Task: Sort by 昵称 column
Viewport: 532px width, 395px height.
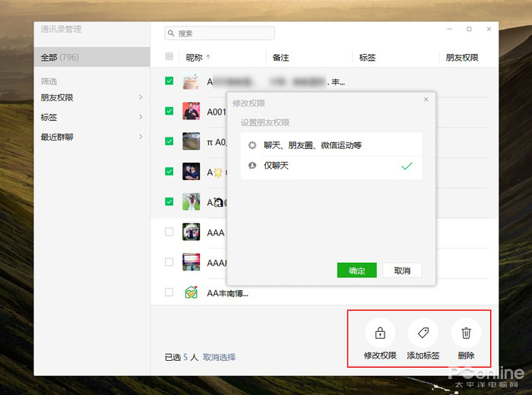Action: pyautogui.click(x=198, y=58)
